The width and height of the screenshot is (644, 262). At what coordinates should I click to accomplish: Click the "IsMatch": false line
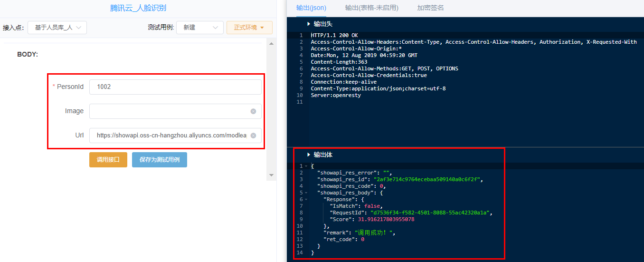pyautogui.click(x=356, y=206)
